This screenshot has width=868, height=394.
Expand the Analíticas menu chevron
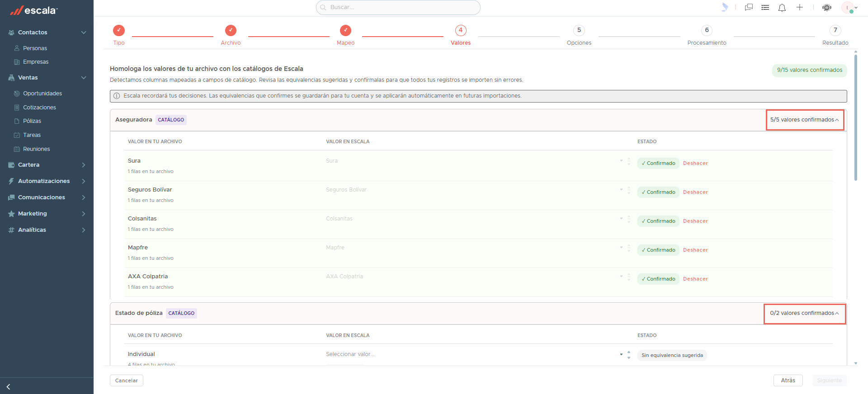84,230
